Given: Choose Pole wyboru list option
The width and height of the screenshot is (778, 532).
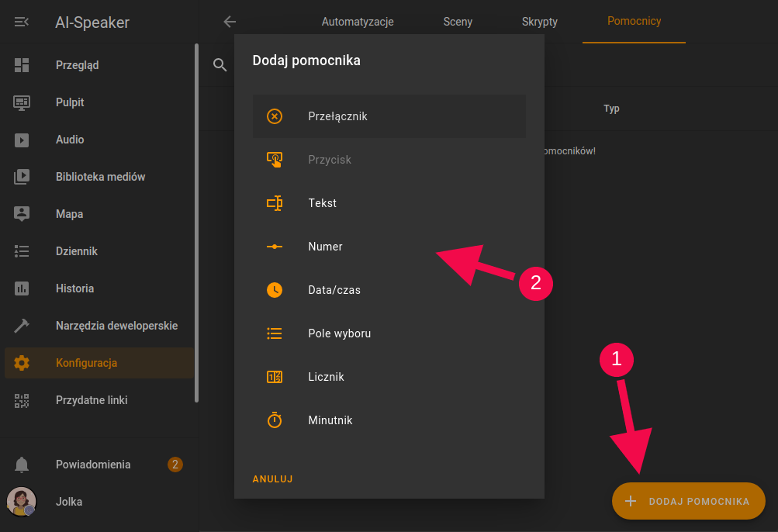Looking at the screenshot, I should (x=389, y=333).
